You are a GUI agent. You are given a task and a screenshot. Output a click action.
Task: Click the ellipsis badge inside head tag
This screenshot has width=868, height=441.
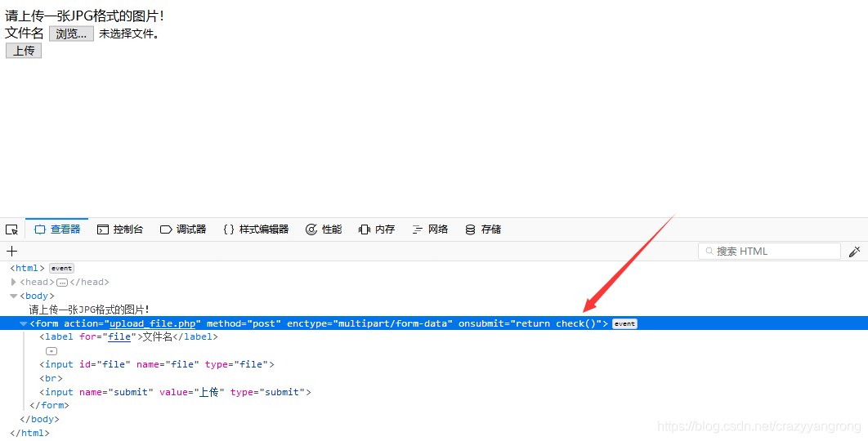tap(62, 283)
